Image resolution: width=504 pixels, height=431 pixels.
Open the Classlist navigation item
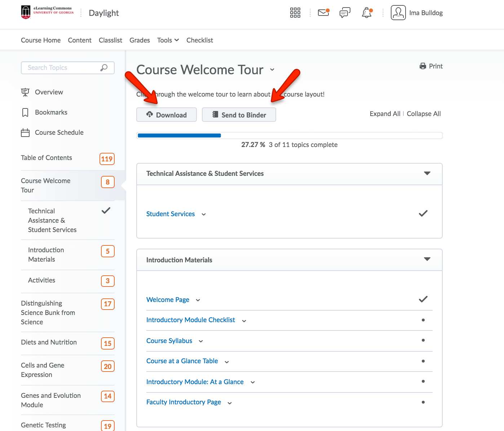click(x=110, y=40)
